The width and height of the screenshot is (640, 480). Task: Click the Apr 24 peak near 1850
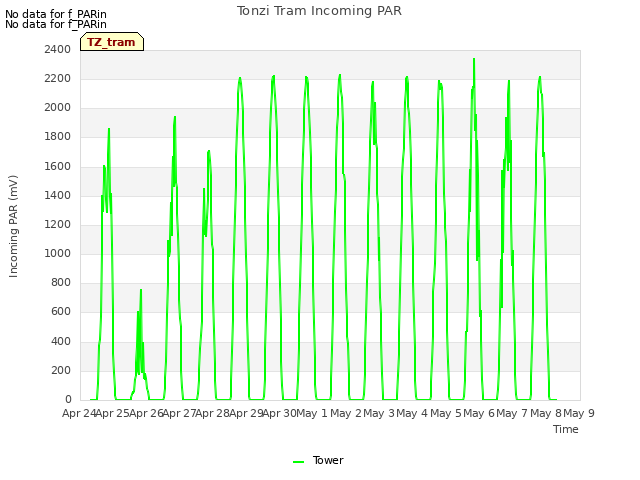coord(109,129)
